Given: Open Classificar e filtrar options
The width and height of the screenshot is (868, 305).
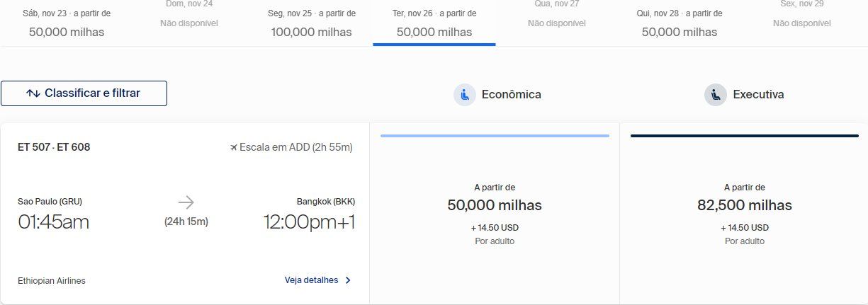Looking at the screenshot, I should coord(84,93).
